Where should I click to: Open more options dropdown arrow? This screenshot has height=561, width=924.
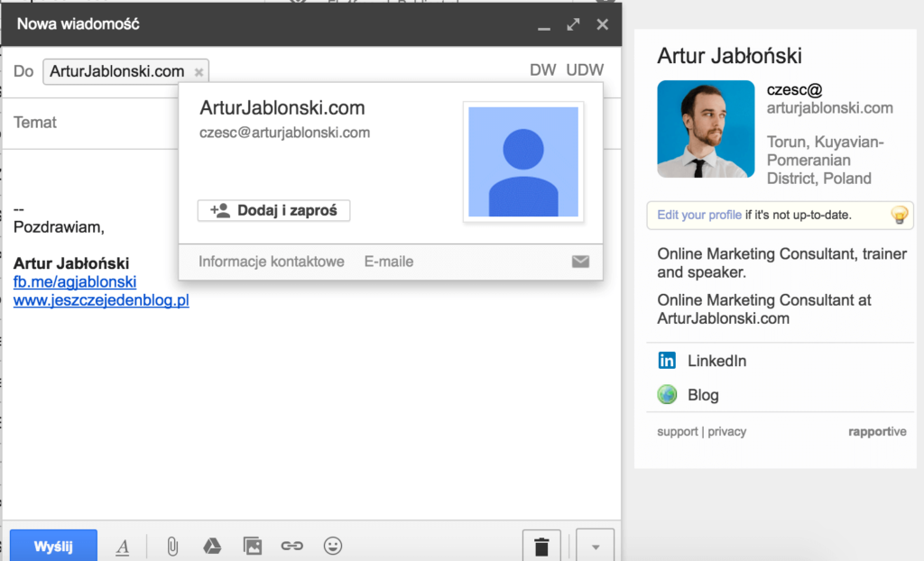(596, 547)
